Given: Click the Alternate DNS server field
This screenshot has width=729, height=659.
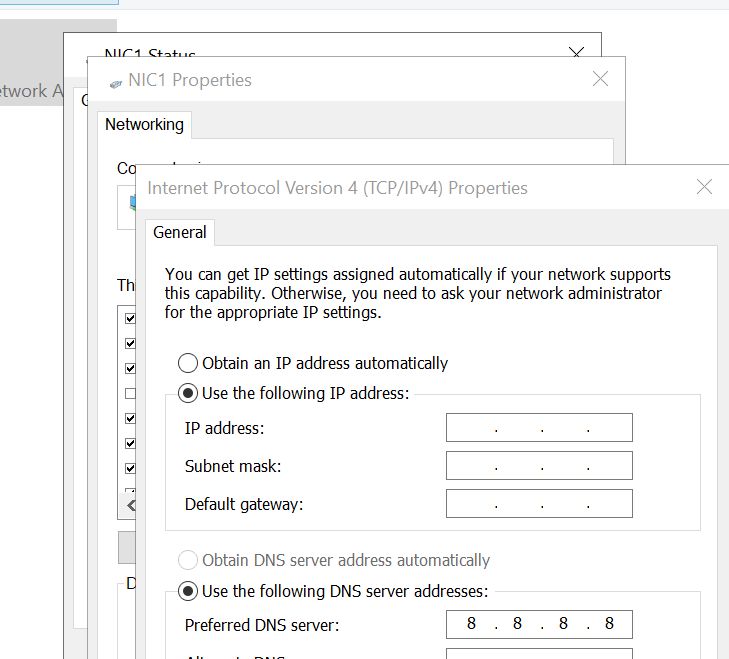Looking at the screenshot, I should [539, 653].
